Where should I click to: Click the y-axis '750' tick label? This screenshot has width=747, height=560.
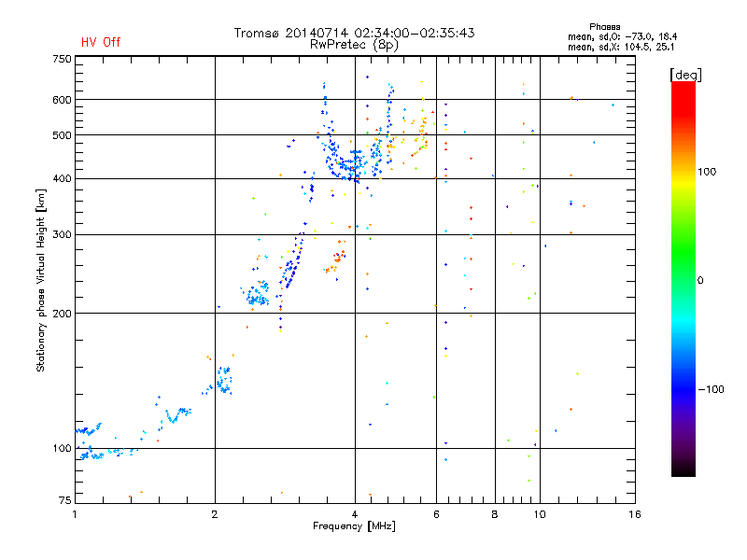[62, 59]
